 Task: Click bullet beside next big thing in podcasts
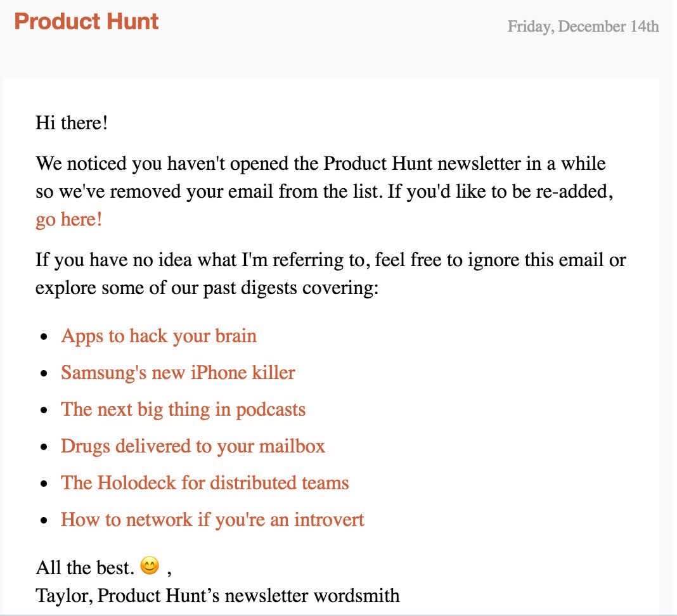click(x=44, y=411)
